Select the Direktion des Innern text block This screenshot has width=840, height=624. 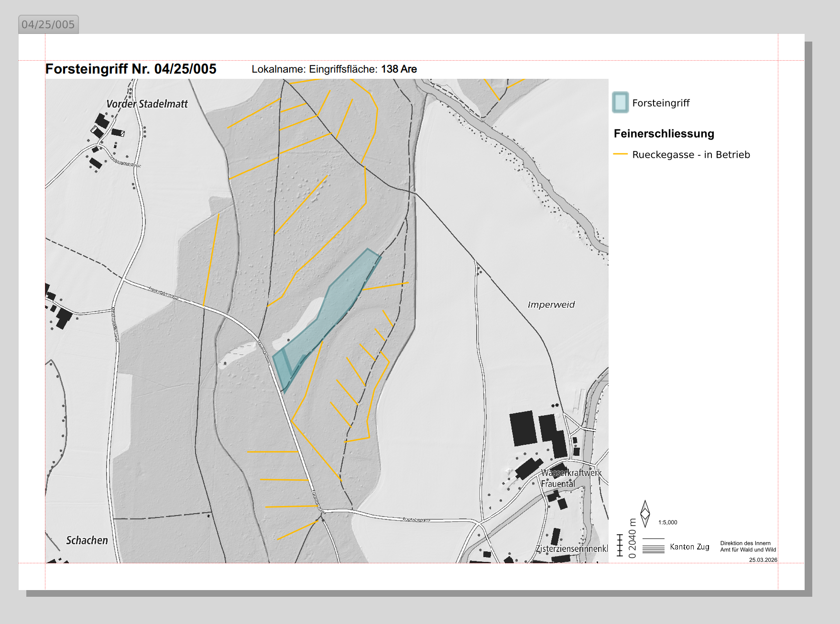point(748,546)
